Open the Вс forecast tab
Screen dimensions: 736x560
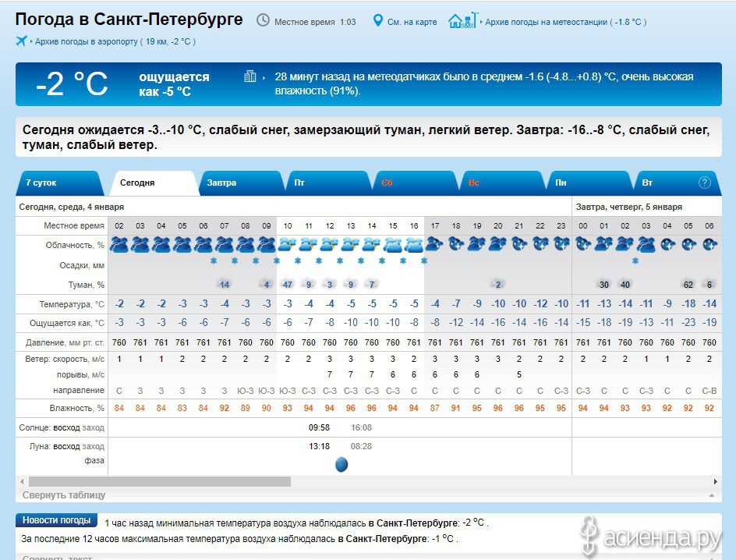pyautogui.click(x=502, y=183)
